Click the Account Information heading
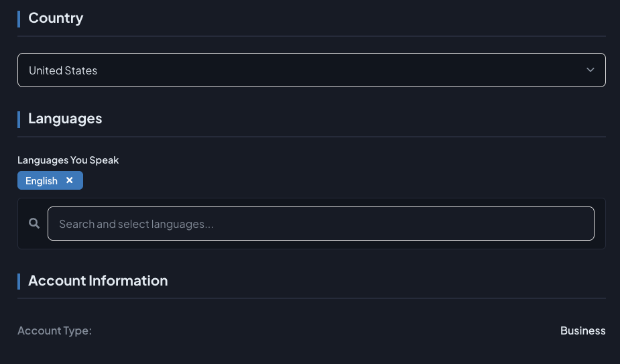The image size is (620, 364). tap(98, 280)
